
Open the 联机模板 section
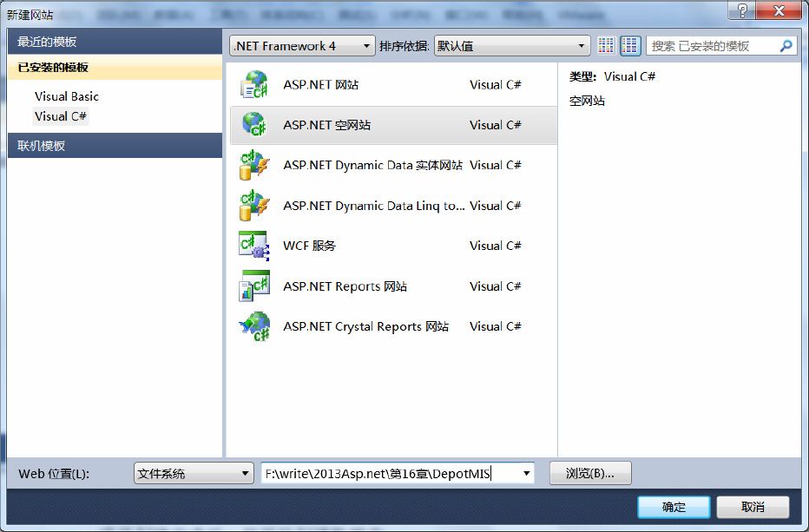[115, 146]
